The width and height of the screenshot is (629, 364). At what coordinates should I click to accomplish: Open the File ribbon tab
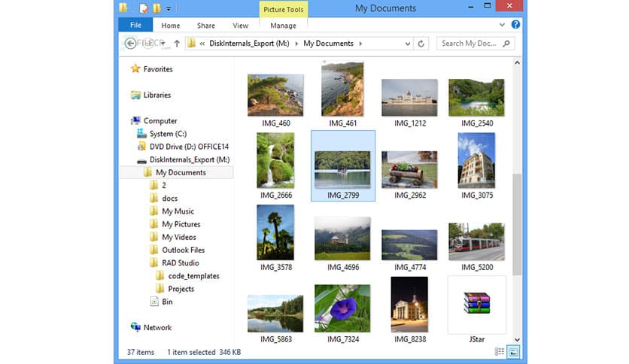point(135,25)
